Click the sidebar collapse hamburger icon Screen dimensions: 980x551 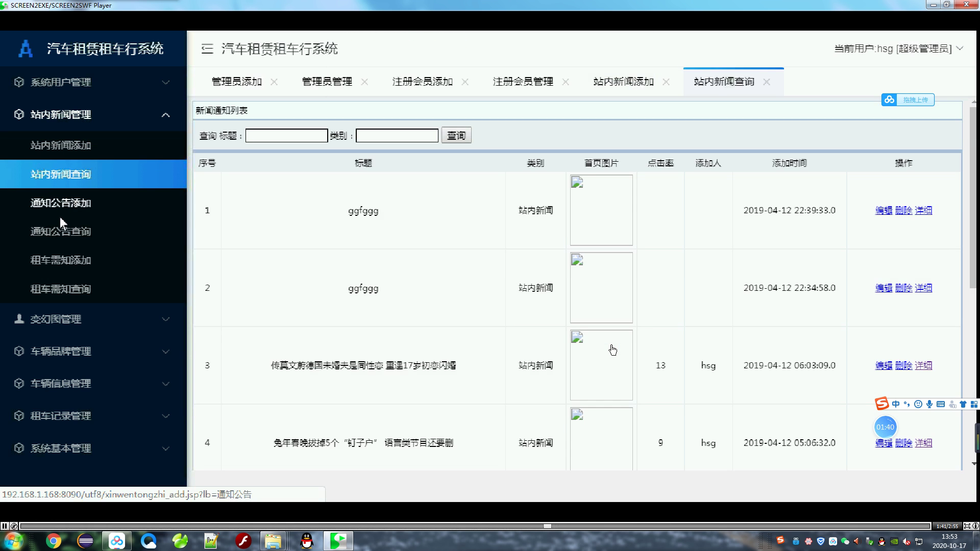(207, 48)
